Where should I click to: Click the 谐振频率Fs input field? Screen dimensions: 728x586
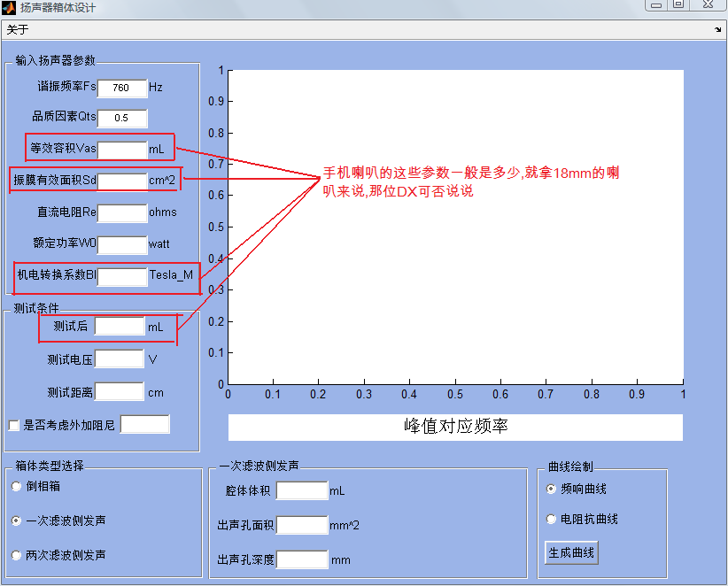tap(121, 89)
